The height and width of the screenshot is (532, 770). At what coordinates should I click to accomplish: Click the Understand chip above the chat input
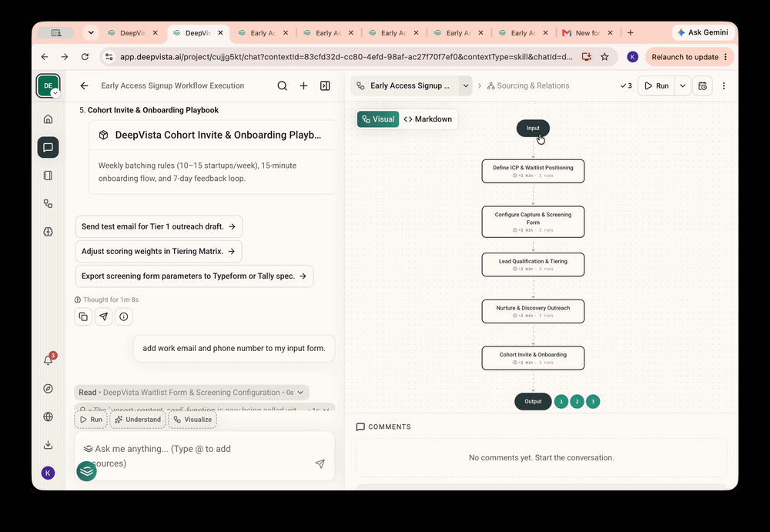click(x=138, y=420)
